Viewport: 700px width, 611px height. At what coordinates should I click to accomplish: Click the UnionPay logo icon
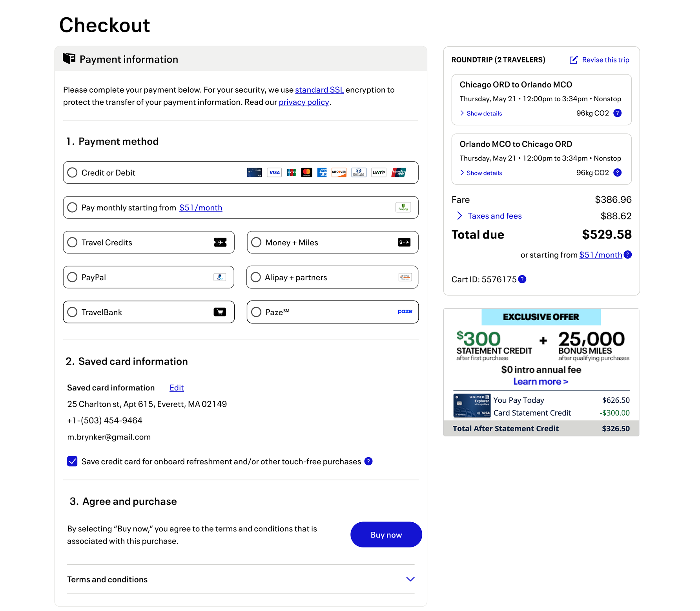click(399, 173)
